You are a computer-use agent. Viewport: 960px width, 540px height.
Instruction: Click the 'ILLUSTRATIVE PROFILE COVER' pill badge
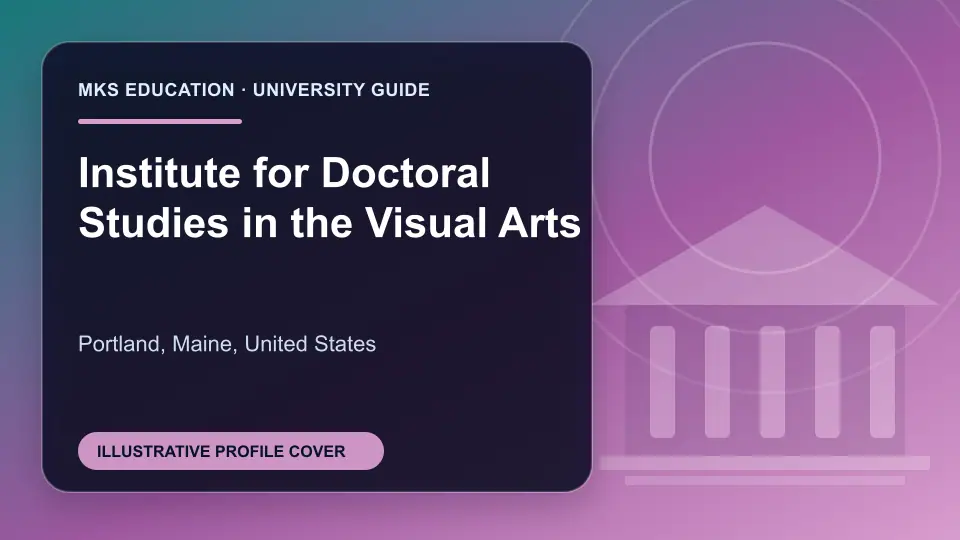coord(231,451)
